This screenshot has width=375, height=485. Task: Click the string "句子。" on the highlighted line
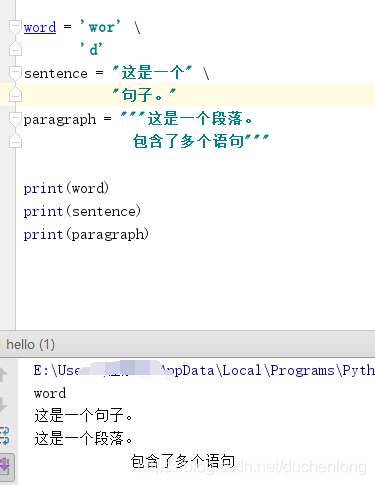coord(144,95)
